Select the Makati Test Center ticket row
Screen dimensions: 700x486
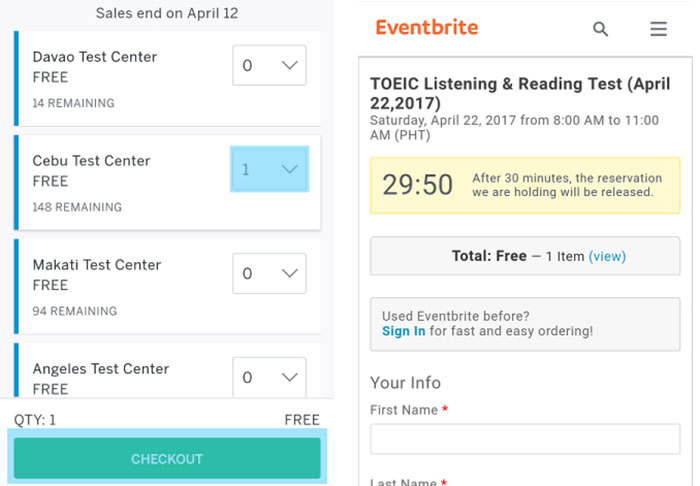pos(167,287)
